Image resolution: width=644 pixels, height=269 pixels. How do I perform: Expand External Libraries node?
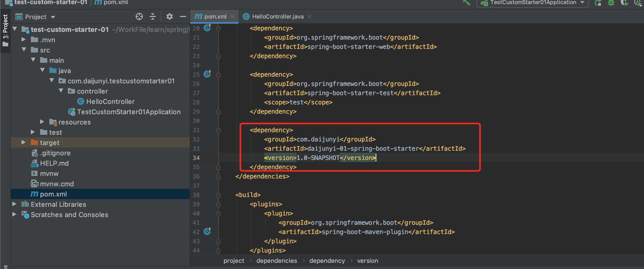pyautogui.click(x=14, y=204)
